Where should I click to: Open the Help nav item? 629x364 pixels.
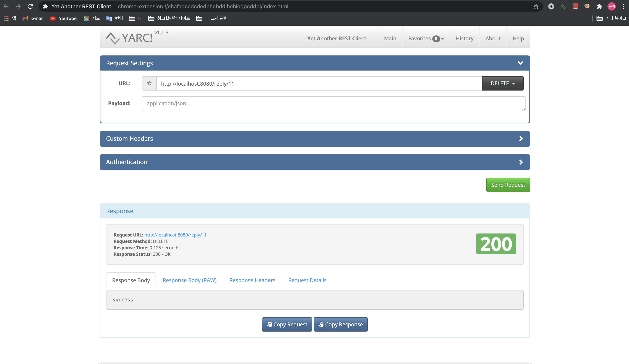pyautogui.click(x=518, y=38)
